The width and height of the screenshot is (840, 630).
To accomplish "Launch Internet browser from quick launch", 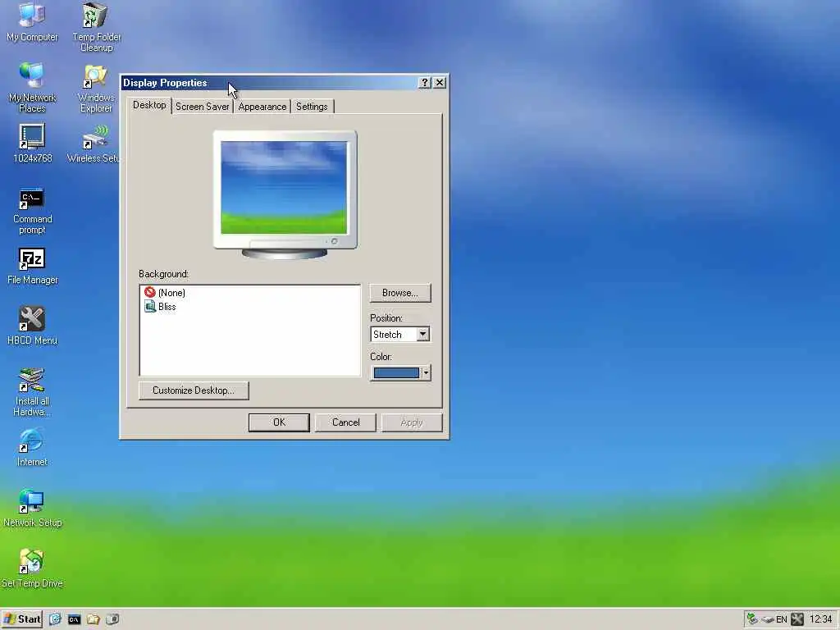I will [55, 619].
